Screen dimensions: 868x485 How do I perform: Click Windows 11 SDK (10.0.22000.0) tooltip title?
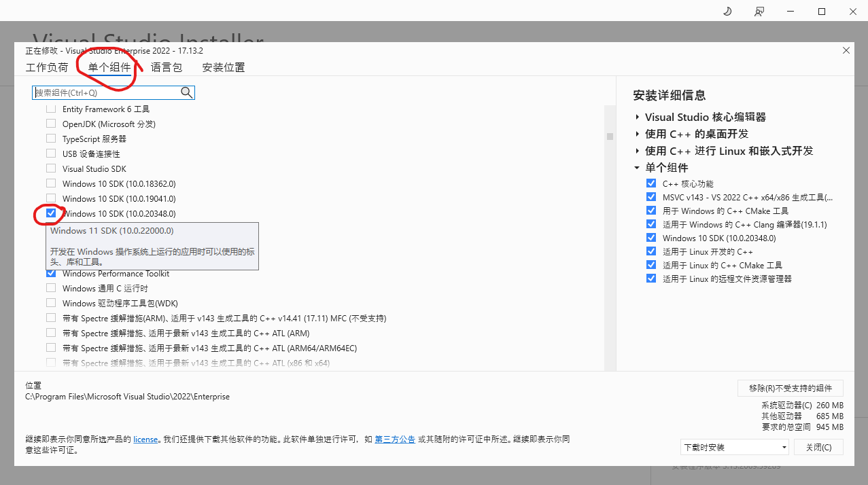tap(112, 231)
